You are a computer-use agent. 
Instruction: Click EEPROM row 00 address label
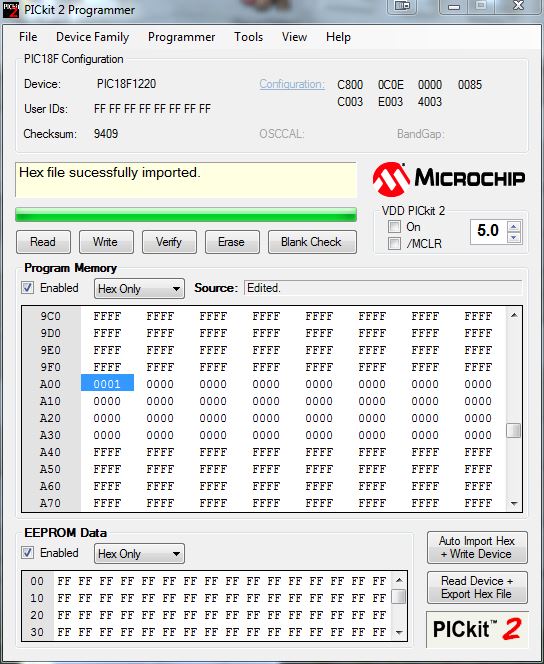pyautogui.click(x=37, y=581)
